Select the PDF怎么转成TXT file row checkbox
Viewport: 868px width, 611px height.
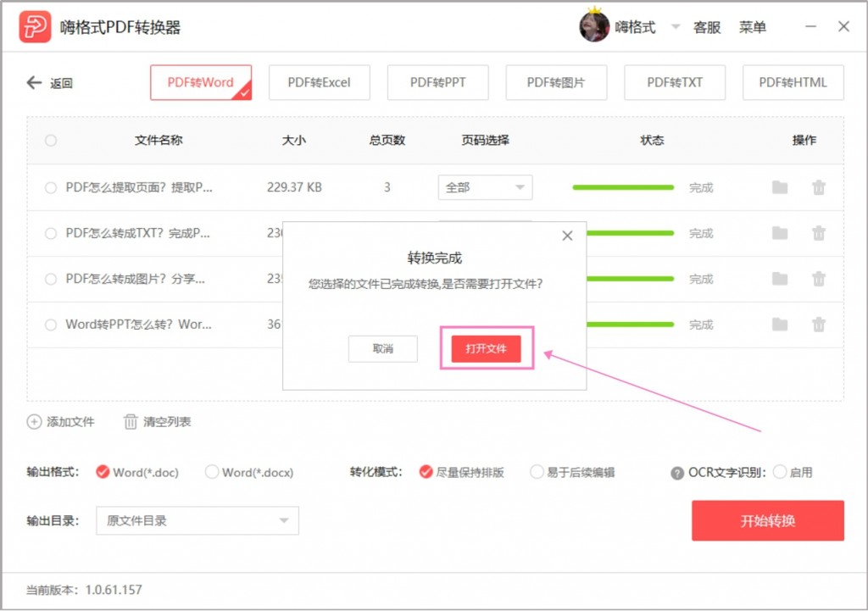pos(51,233)
